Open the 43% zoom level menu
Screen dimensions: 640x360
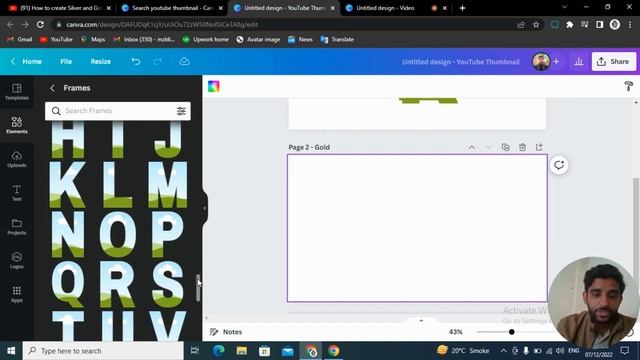pyautogui.click(x=456, y=332)
